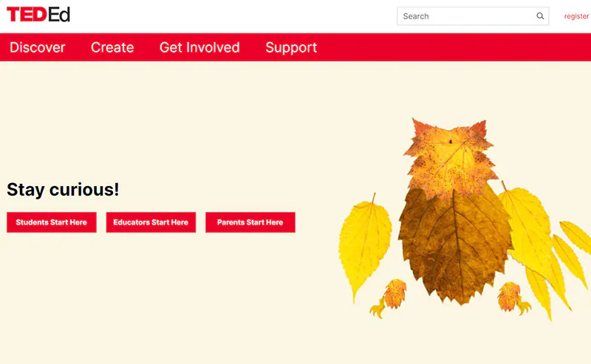Click the leaf owl's orange head
Screen dimensions: 591x364
point(451,158)
